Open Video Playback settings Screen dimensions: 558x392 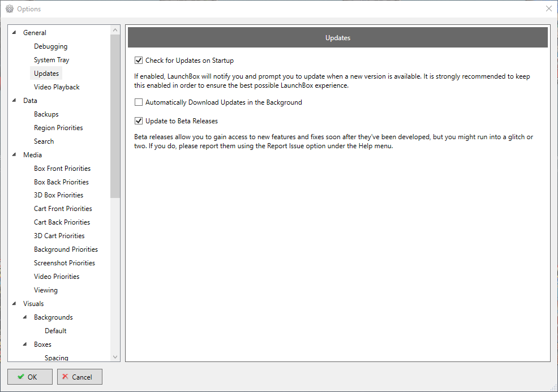click(57, 87)
